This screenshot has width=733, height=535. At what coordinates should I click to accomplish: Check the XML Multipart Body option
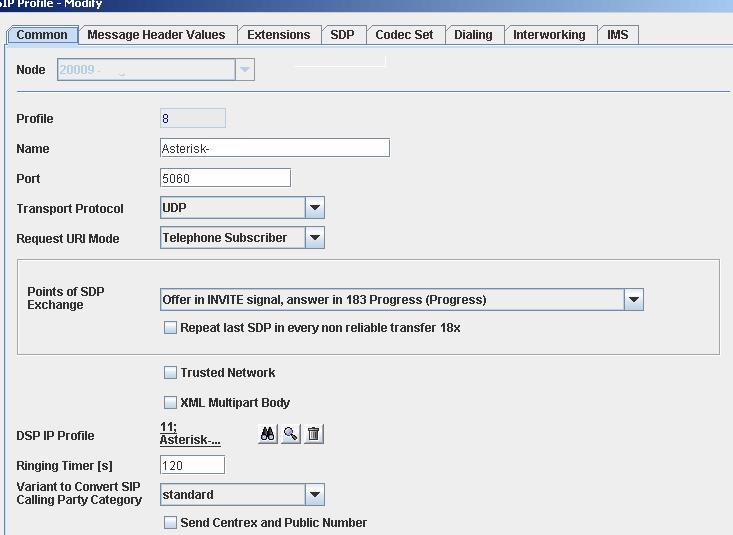coord(170,402)
